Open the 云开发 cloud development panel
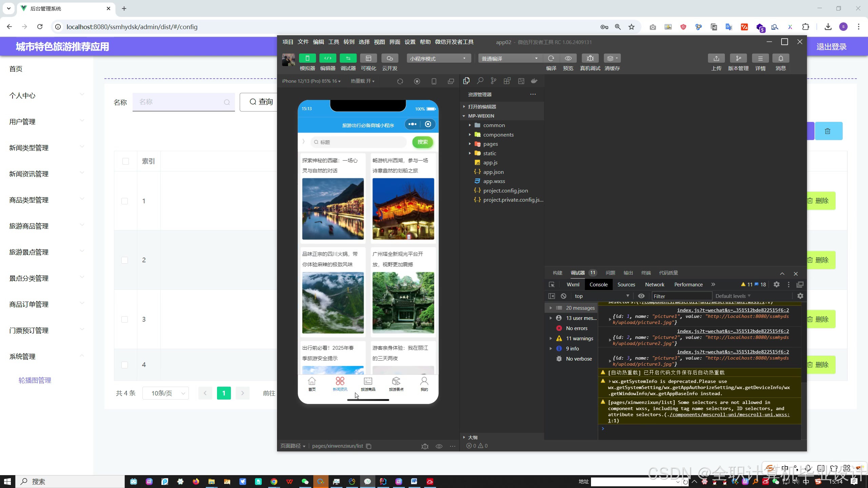Screen dimensions: 868x488 [390, 58]
